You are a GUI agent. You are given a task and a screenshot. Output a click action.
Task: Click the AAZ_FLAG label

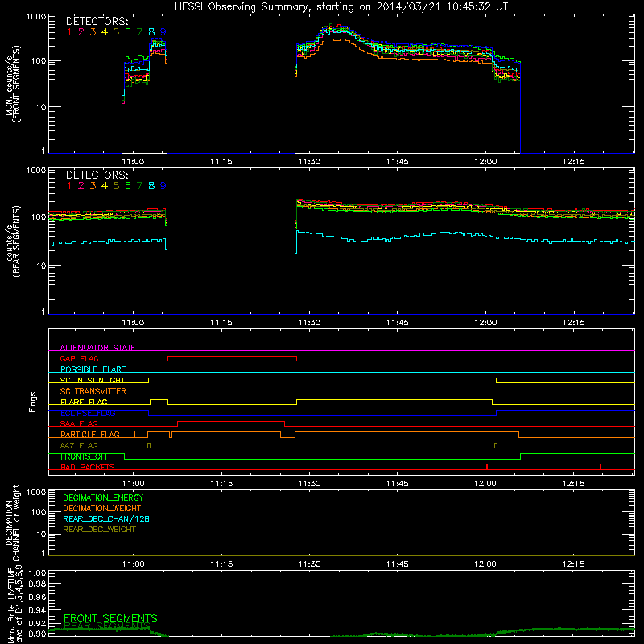[79, 446]
